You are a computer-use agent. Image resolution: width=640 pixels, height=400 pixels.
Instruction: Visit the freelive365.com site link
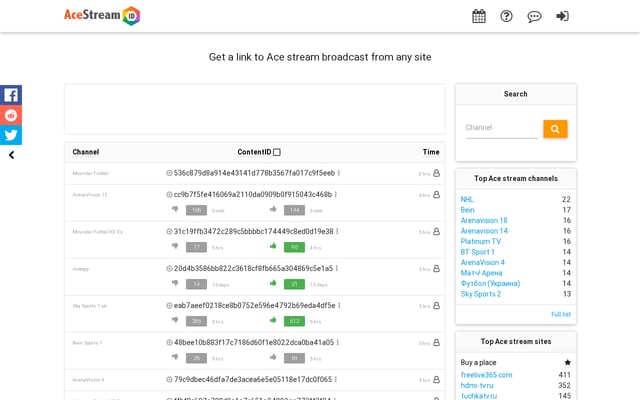(486, 375)
